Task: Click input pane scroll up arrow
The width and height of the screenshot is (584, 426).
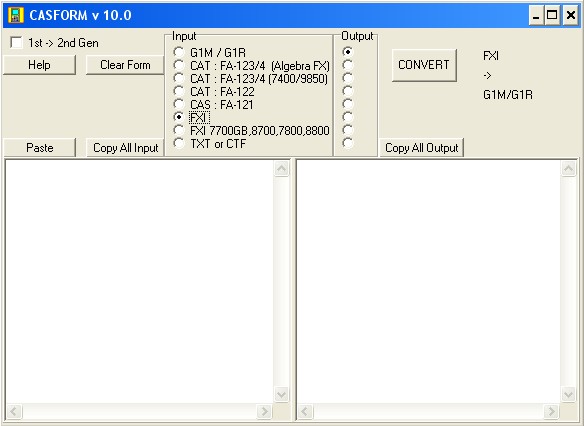Action: [x=282, y=169]
